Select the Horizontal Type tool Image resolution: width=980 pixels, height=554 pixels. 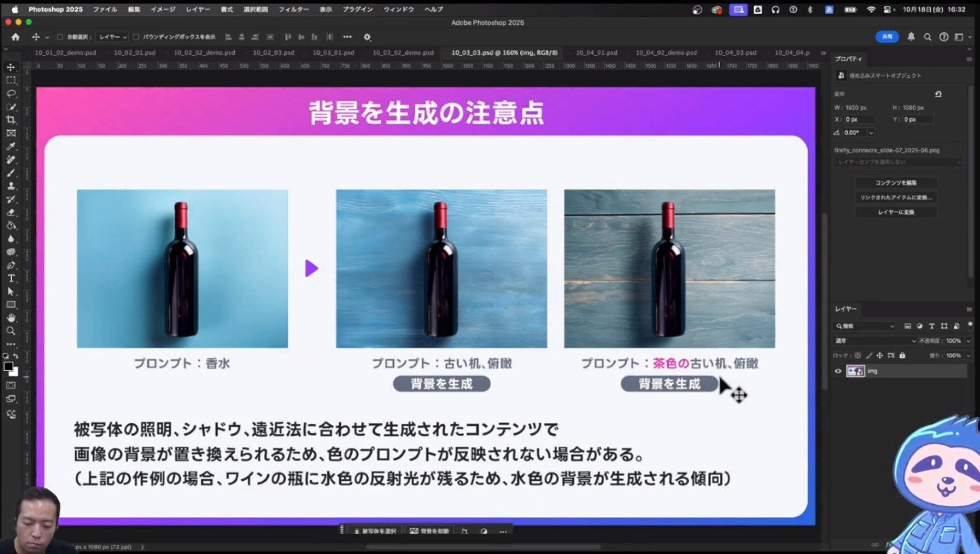coord(11,278)
